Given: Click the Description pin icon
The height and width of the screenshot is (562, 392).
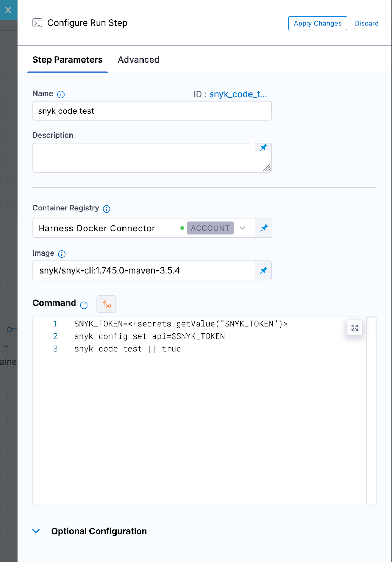Looking at the screenshot, I should 264,148.
